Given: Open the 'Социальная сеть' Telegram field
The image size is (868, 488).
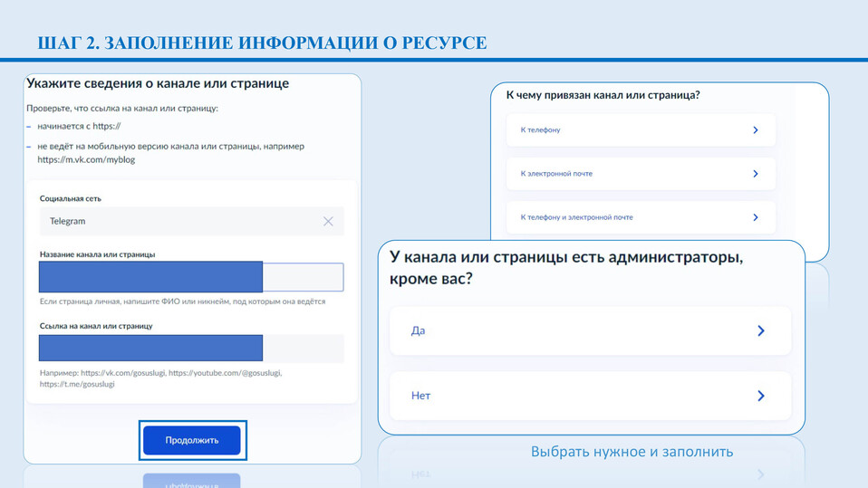Looking at the screenshot, I should (x=177, y=221).
